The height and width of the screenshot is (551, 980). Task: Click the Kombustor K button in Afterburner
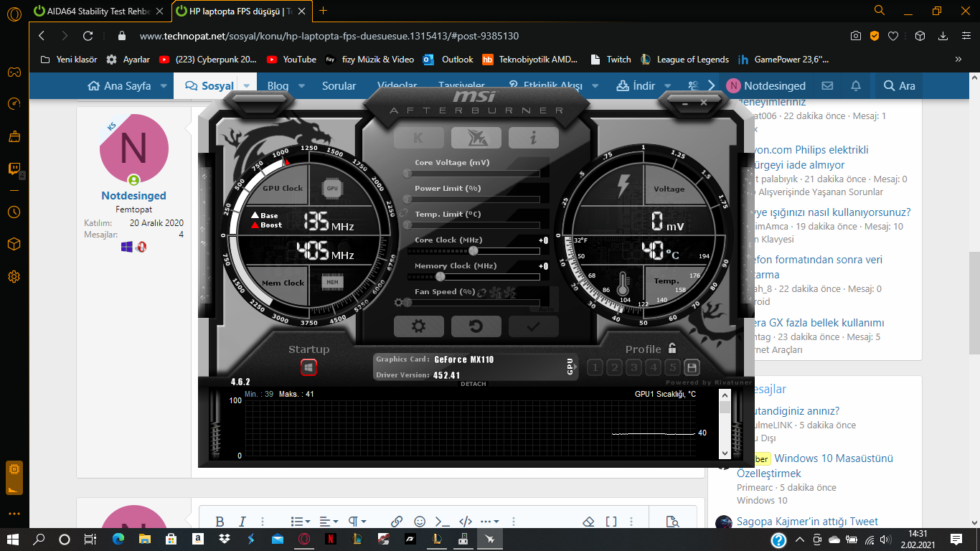[418, 138]
